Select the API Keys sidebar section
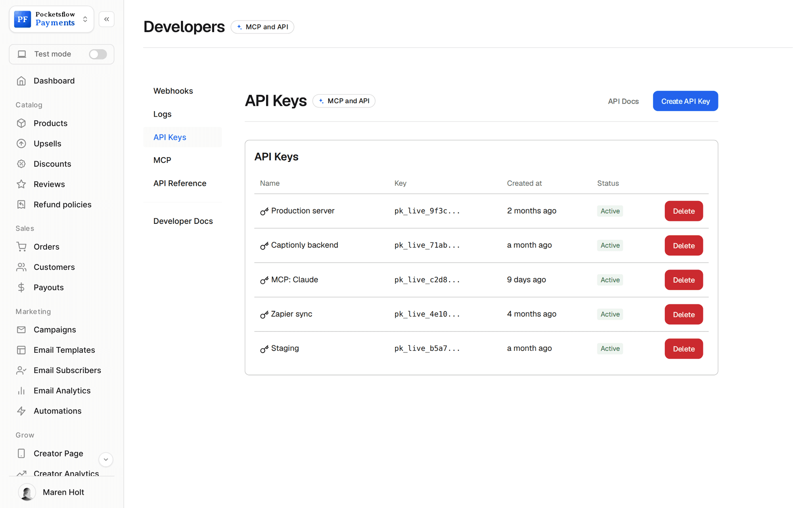This screenshot has height=508, width=812. (x=183, y=137)
